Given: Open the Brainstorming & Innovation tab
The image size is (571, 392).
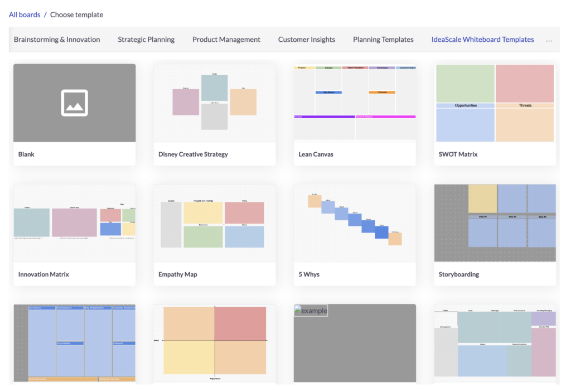Looking at the screenshot, I should click(x=56, y=40).
